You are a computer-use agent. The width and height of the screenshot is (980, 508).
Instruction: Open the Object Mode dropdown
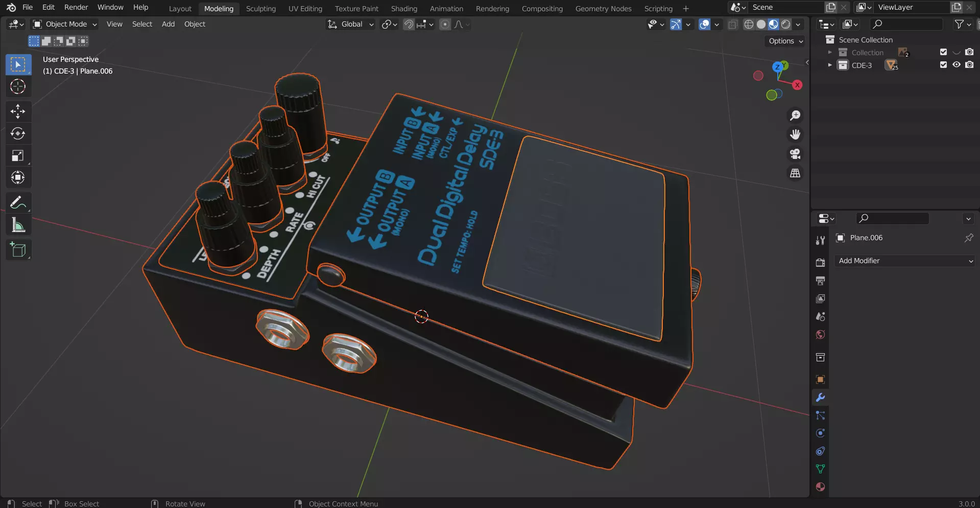64,24
